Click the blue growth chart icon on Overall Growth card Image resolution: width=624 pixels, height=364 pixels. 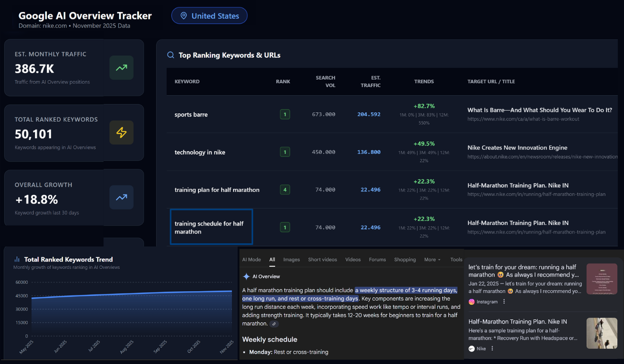pyautogui.click(x=121, y=198)
